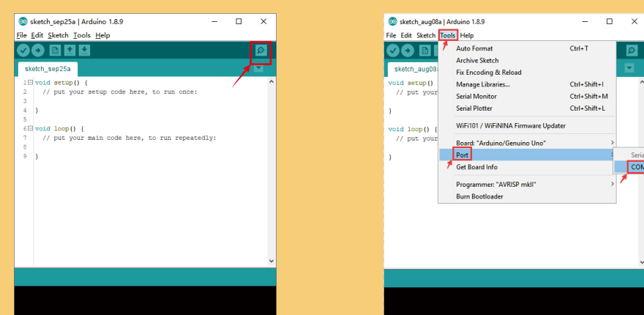Open tab dropdown arrow in sketch_sep25a window
The image size is (644, 315).
(x=258, y=68)
